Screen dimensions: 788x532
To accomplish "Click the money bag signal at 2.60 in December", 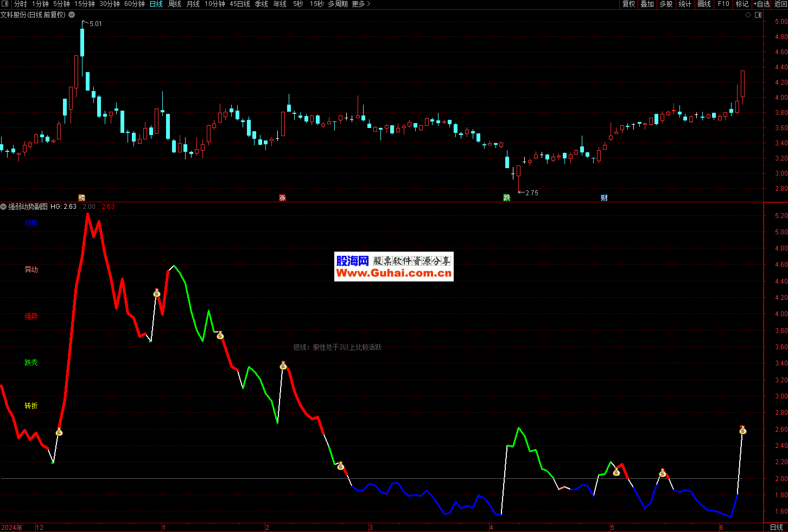I will coord(59,432).
